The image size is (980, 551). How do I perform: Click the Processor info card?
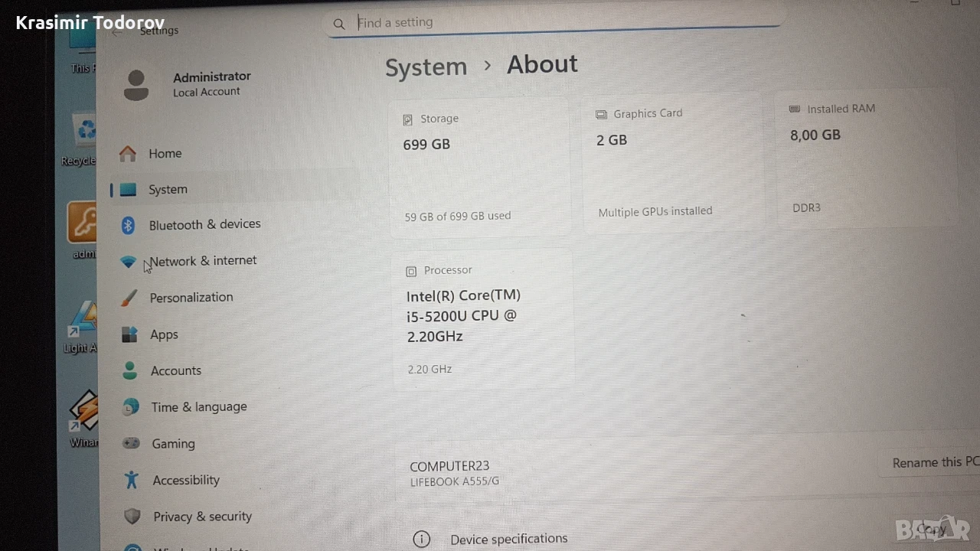[482, 319]
